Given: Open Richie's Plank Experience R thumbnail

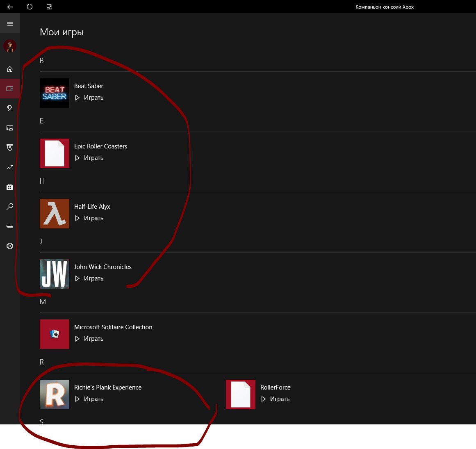Looking at the screenshot, I should [x=55, y=394].
